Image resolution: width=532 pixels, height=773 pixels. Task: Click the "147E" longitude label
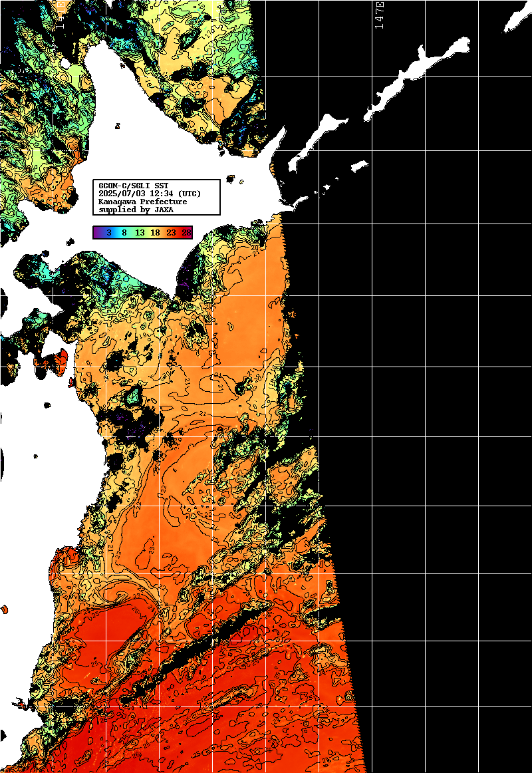coord(380,15)
